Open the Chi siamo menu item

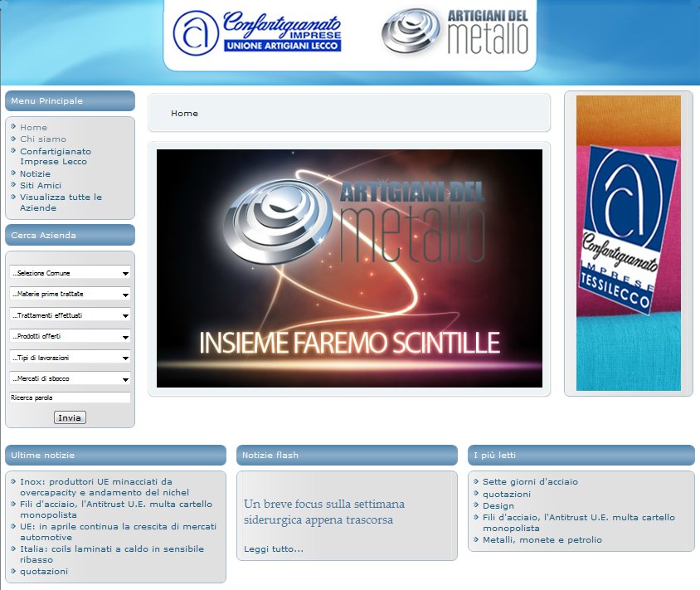42,139
